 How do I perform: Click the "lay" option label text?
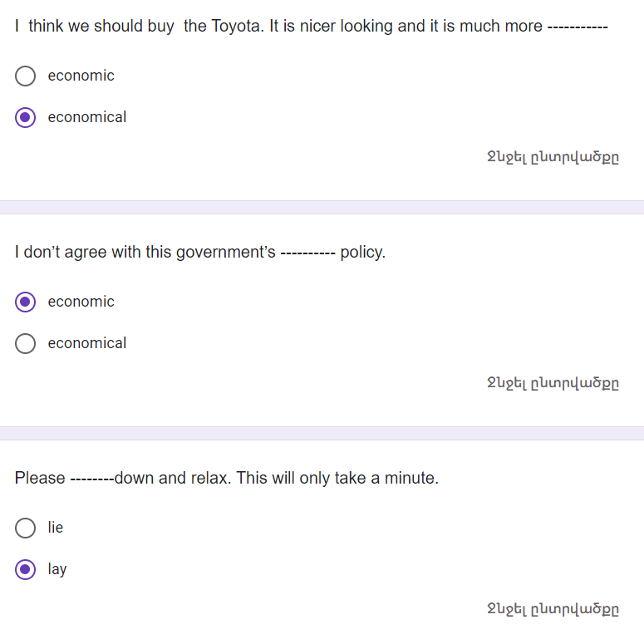point(57,569)
